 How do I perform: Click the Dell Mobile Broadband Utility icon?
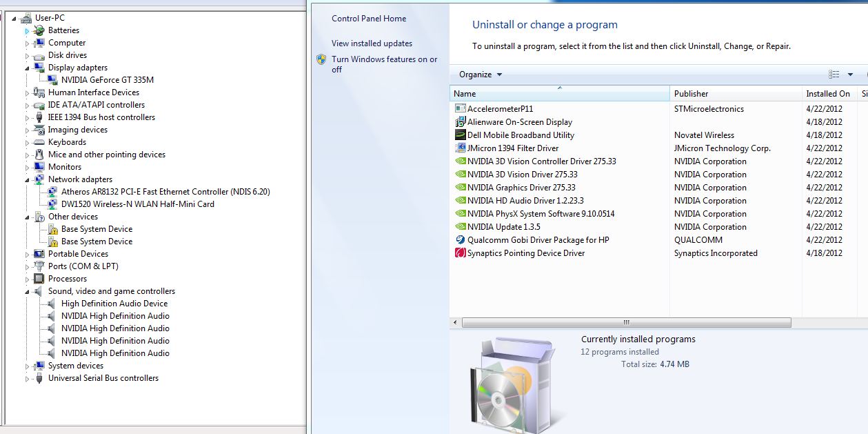[x=461, y=135]
